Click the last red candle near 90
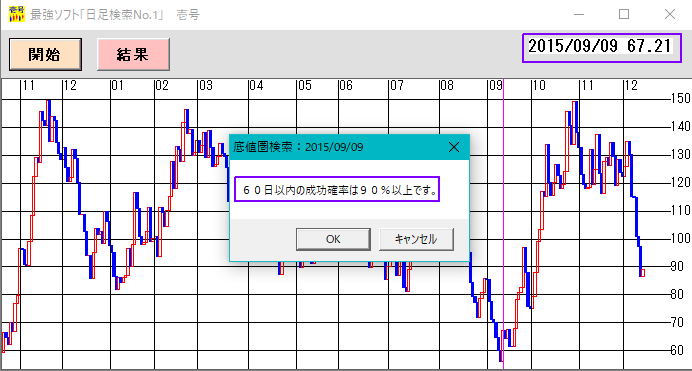Image resolution: width=692 pixels, height=371 pixels. click(643, 273)
